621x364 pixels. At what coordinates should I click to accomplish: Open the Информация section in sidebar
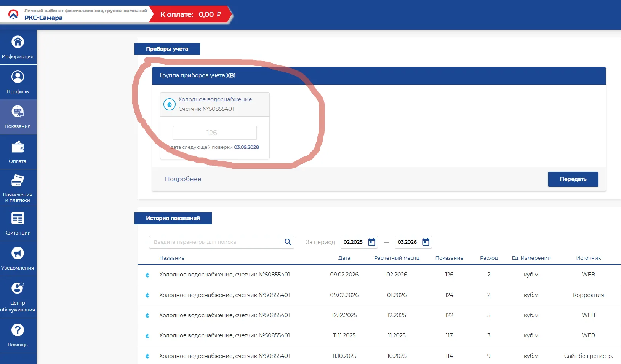pos(18,47)
